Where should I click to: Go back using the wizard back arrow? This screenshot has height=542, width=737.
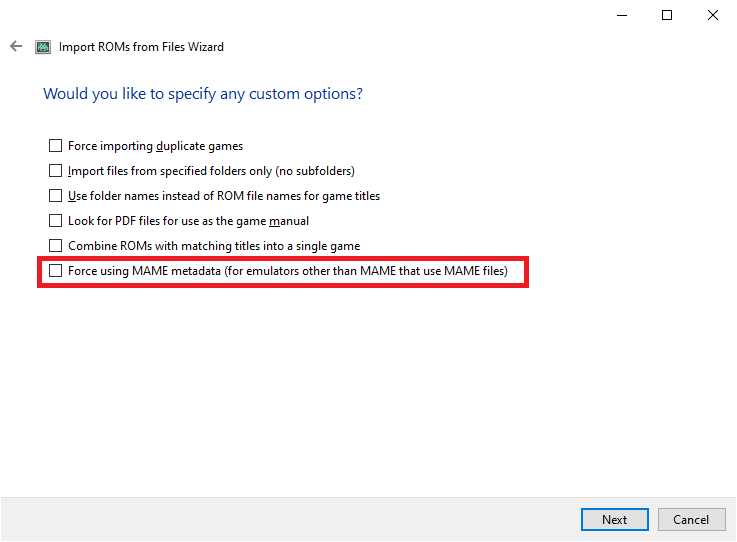[x=16, y=46]
